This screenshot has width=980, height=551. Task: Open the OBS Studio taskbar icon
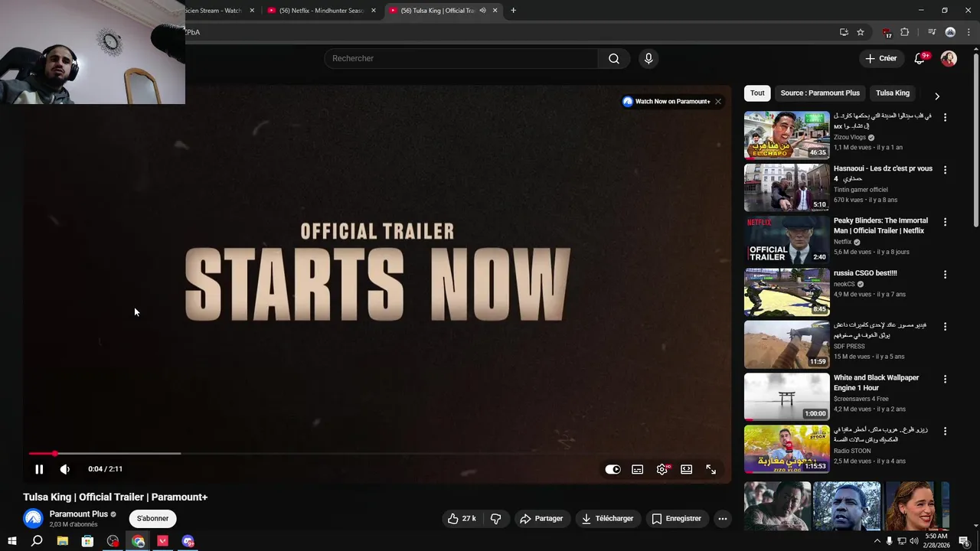click(x=113, y=541)
